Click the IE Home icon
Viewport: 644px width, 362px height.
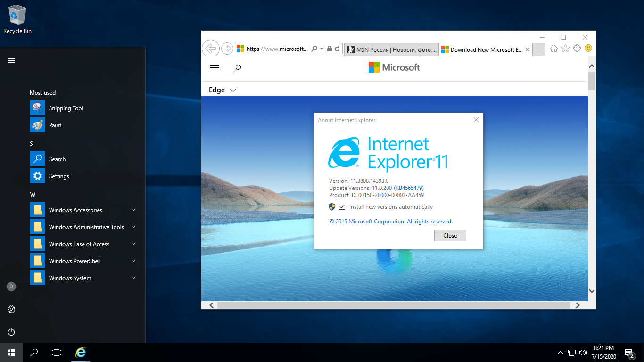tap(554, 48)
